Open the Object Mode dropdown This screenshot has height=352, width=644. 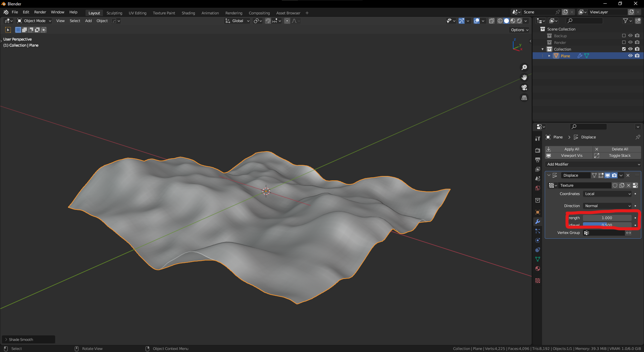point(34,21)
